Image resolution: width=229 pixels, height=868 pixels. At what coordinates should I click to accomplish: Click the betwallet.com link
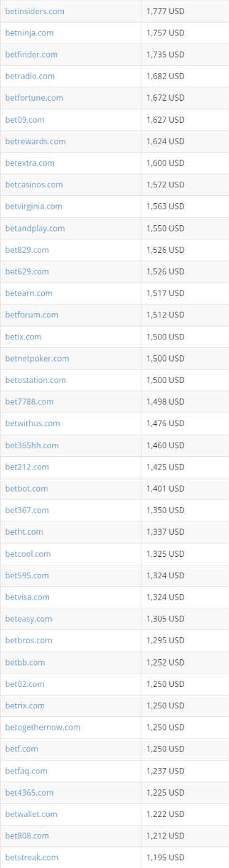(x=31, y=814)
